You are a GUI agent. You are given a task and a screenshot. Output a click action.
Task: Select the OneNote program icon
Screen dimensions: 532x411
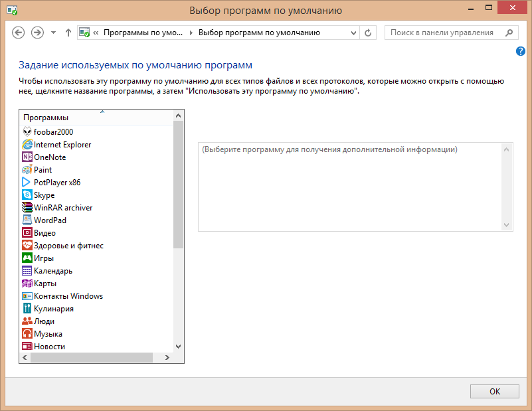[27, 157]
